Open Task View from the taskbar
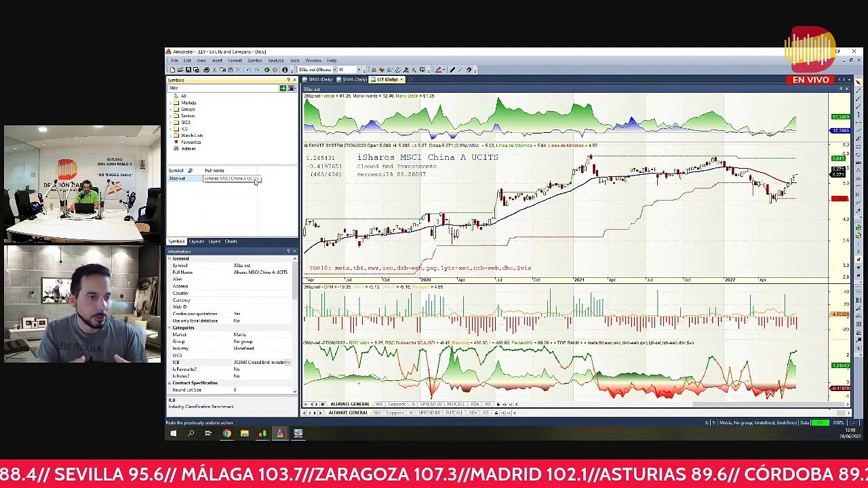868x488 pixels. pyautogui.click(x=208, y=433)
